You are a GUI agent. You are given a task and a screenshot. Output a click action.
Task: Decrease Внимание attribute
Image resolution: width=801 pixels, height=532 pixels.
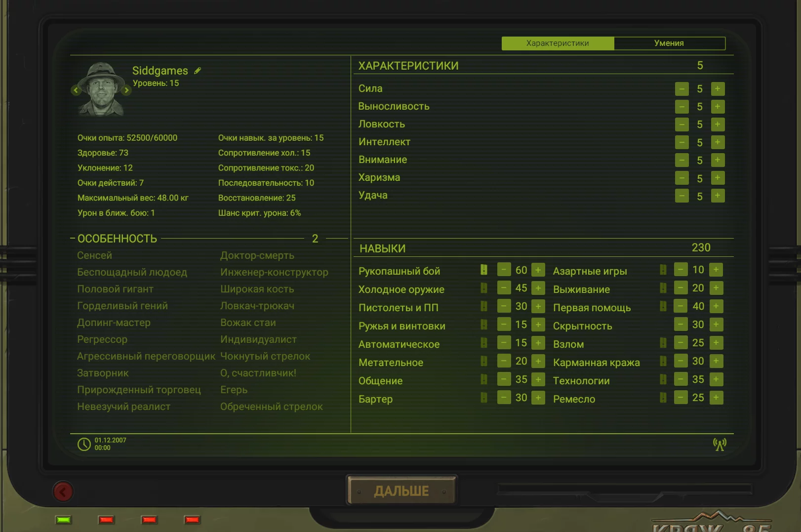682,160
